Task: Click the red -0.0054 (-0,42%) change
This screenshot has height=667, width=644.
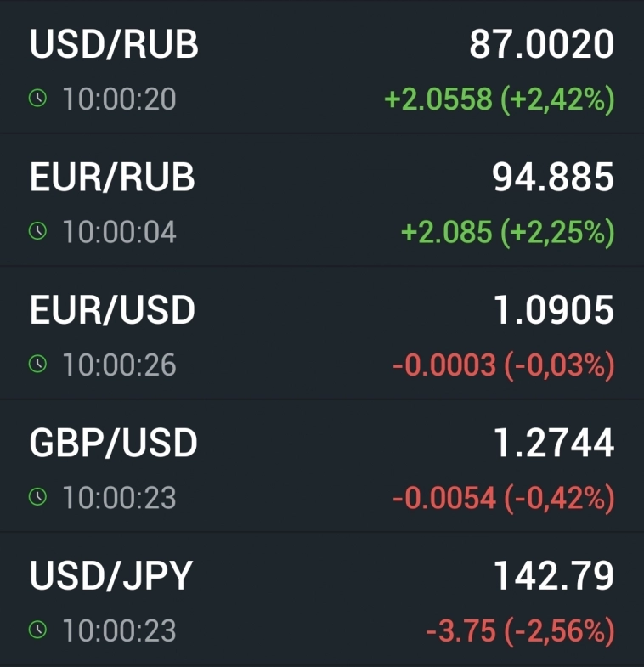Action: point(503,498)
